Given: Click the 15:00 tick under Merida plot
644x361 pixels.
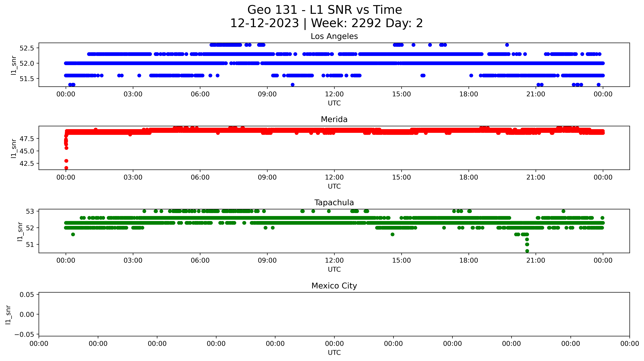Looking at the screenshot, I should tap(401, 177).
